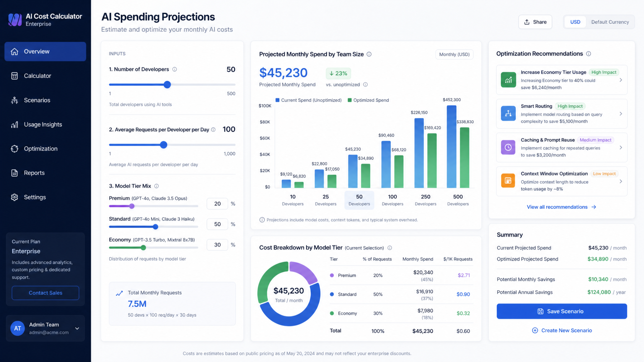Click the info icon next to Model Tier Mix
This screenshot has height=362, width=644.
[x=156, y=186]
